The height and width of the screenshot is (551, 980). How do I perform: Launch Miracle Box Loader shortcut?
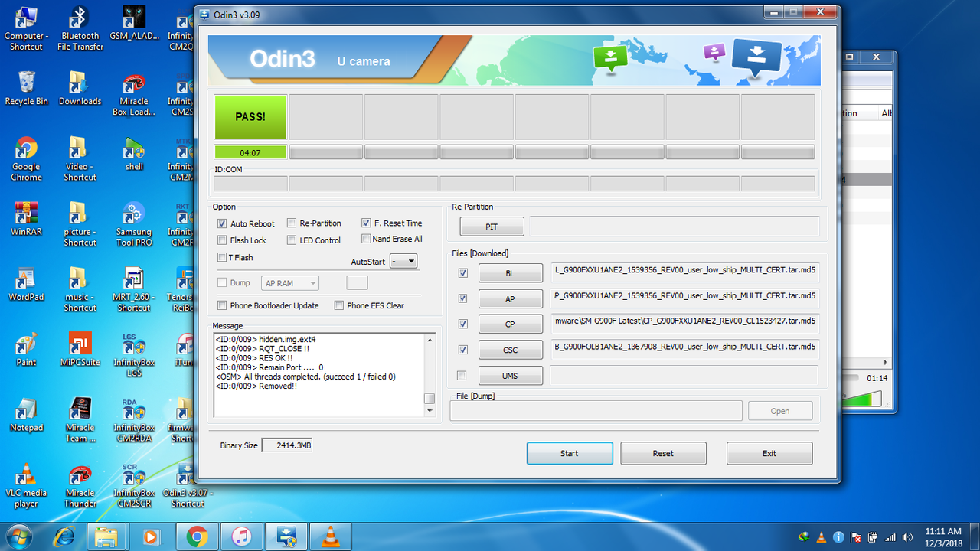(134, 94)
